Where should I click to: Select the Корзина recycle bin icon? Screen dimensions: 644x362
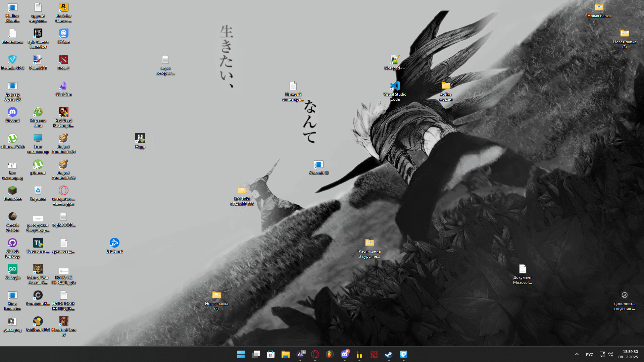(x=38, y=194)
